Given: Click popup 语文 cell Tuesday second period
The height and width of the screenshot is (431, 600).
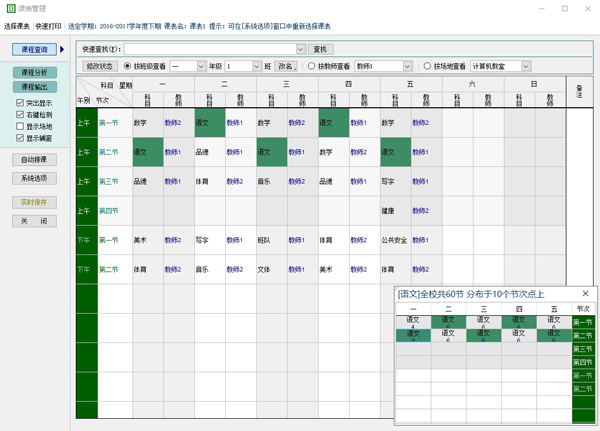Looking at the screenshot, I should click(448, 335).
